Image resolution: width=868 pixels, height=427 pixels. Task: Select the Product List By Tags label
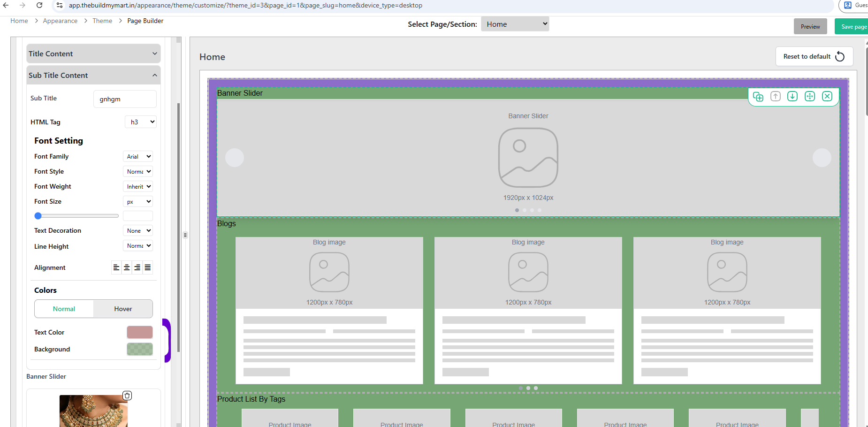tap(251, 399)
